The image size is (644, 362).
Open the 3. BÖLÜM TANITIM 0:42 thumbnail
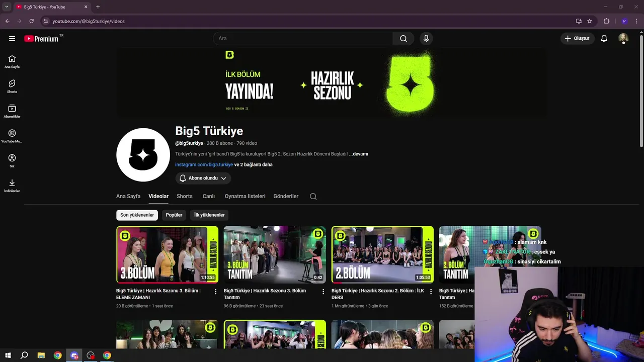pyautogui.click(x=275, y=254)
